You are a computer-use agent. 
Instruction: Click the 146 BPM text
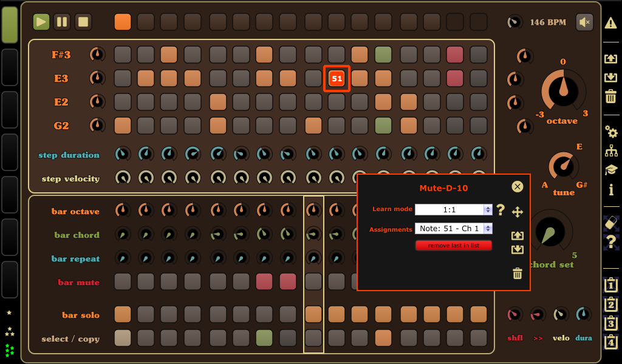coord(548,22)
